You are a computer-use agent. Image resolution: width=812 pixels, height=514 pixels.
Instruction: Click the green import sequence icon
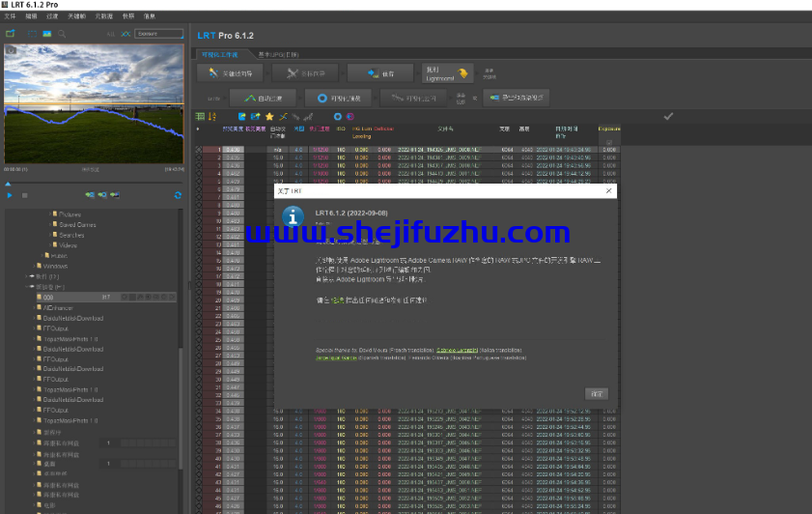[x=11, y=34]
